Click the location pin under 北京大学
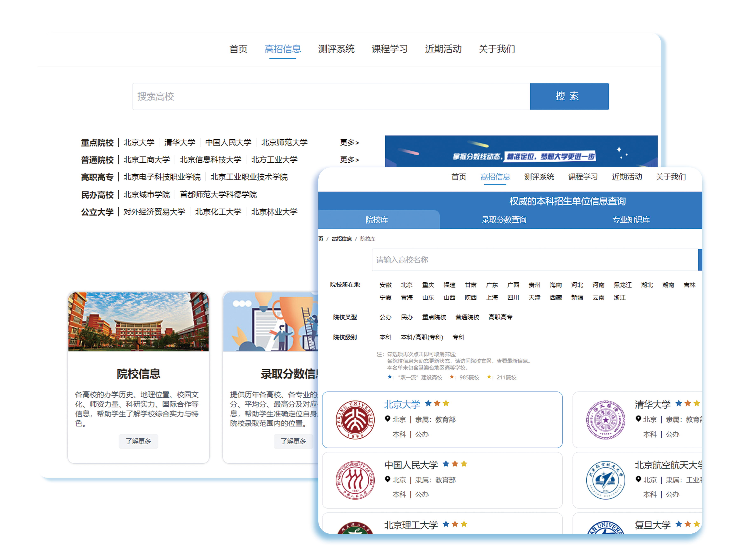This screenshot has height=560, width=730. click(387, 419)
